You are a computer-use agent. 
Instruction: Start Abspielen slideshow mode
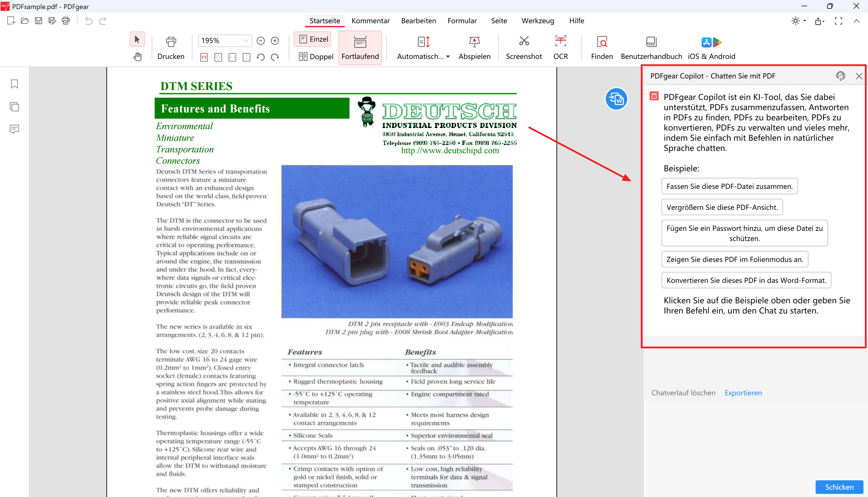pyautogui.click(x=474, y=48)
